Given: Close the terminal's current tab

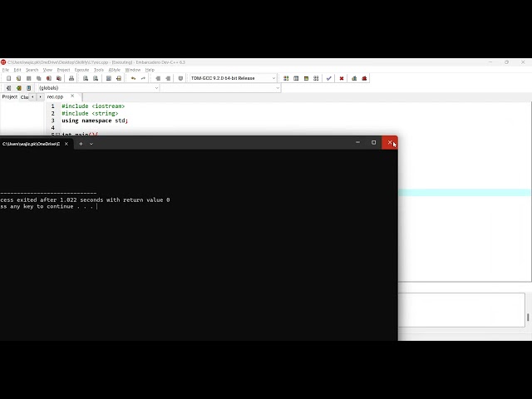Looking at the screenshot, I should click(66, 144).
